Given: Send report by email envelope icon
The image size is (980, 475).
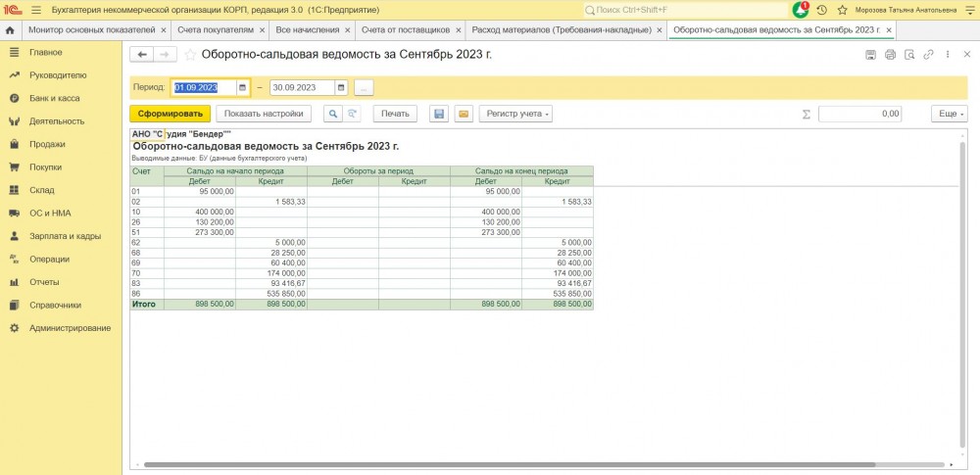Looking at the screenshot, I should (463, 114).
